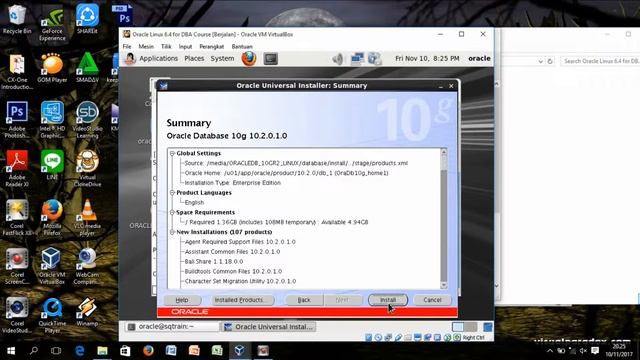Click the summary list scrollbar up arrow
The image size is (640, 360).
point(444,152)
